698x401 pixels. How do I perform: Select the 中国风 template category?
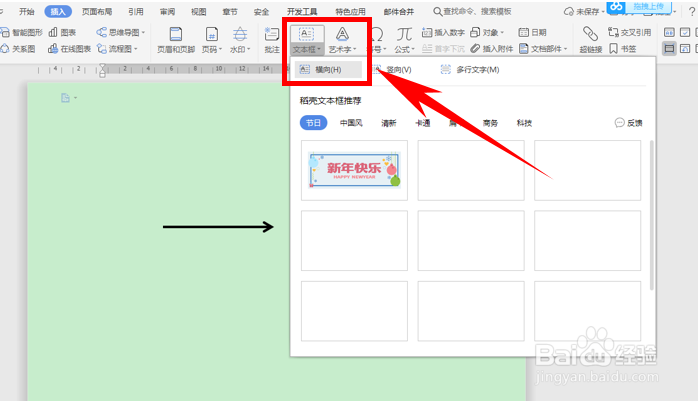(x=351, y=123)
